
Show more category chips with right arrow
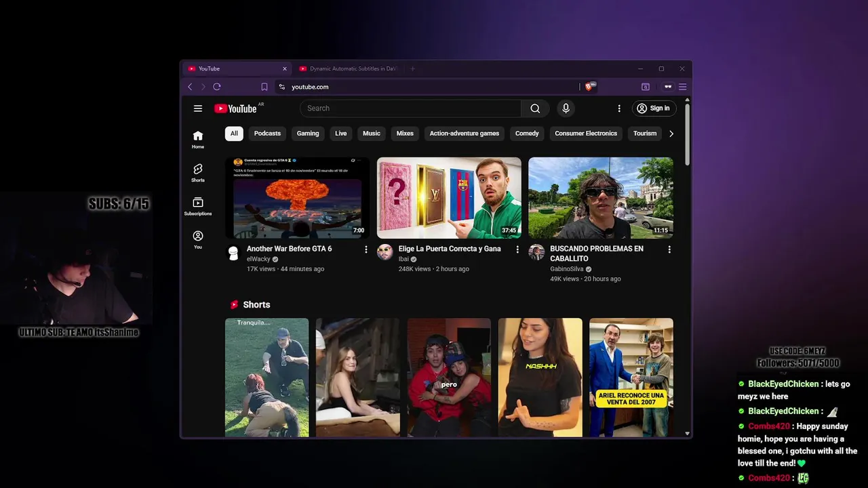(671, 134)
